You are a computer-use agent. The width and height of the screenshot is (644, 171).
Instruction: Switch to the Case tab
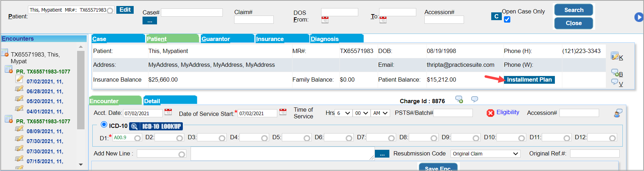(118, 39)
